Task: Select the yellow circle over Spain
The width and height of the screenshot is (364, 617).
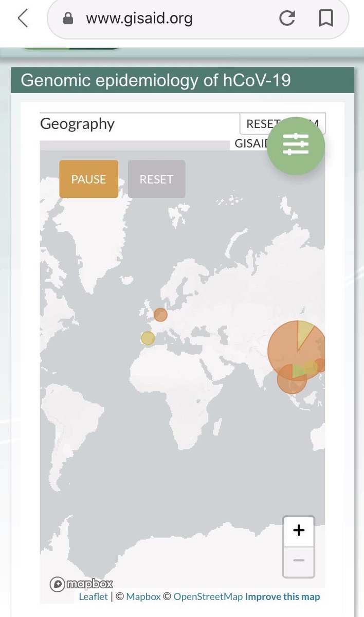Action: pos(148,338)
